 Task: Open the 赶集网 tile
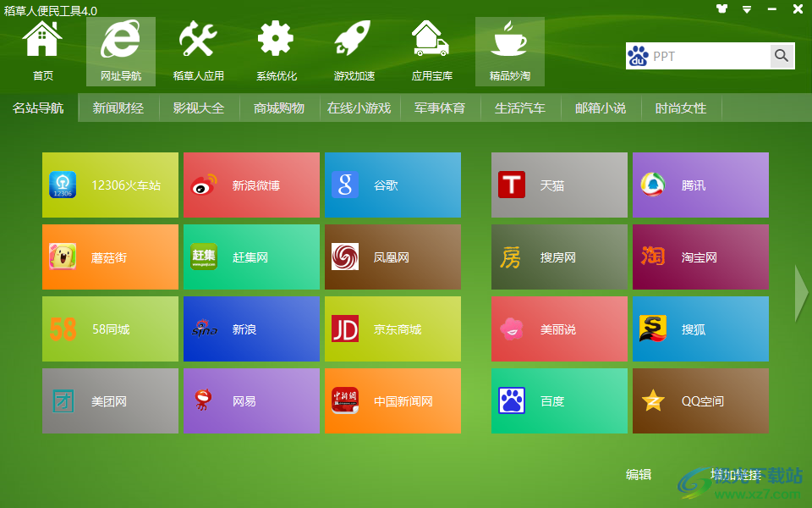coord(252,257)
